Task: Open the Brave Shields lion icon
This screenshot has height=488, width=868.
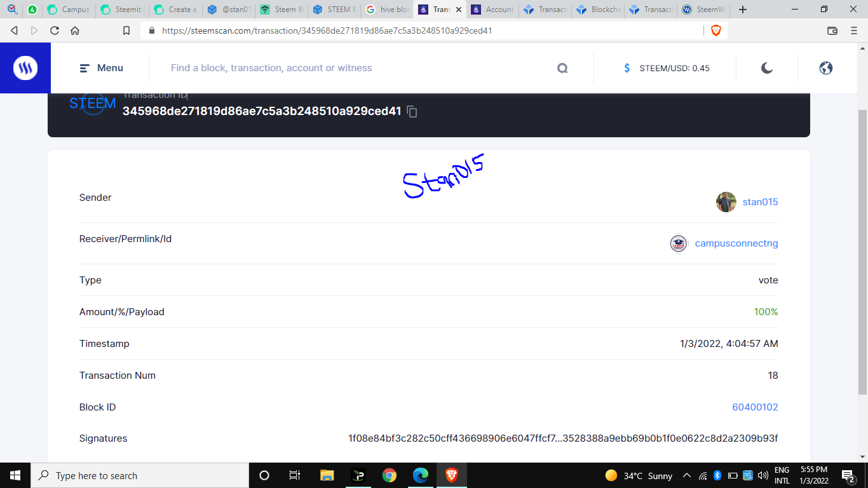Action: coord(715,30)
